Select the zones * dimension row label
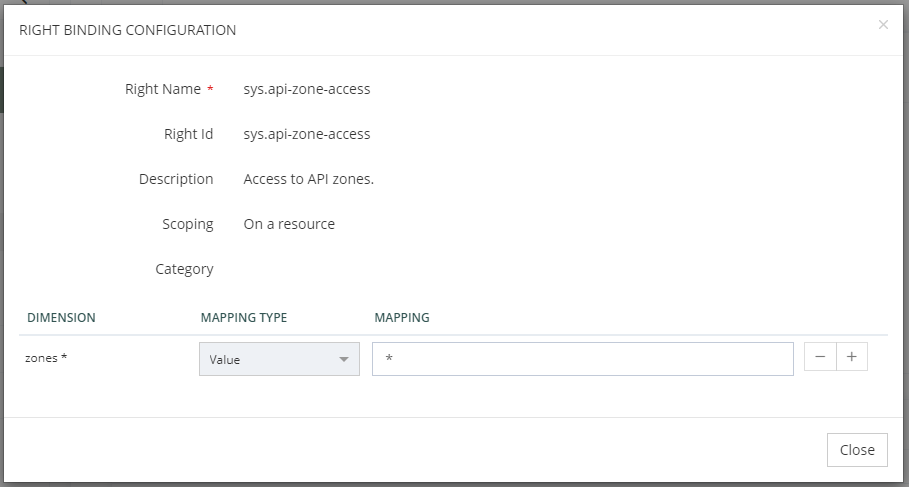The width and height of the screenshot is (910, 487). (46, 358)
